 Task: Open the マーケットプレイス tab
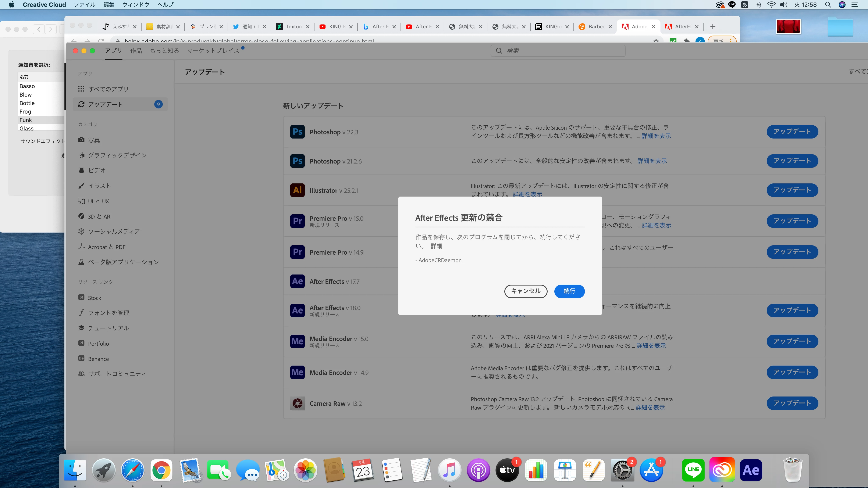tap(213, 51)
